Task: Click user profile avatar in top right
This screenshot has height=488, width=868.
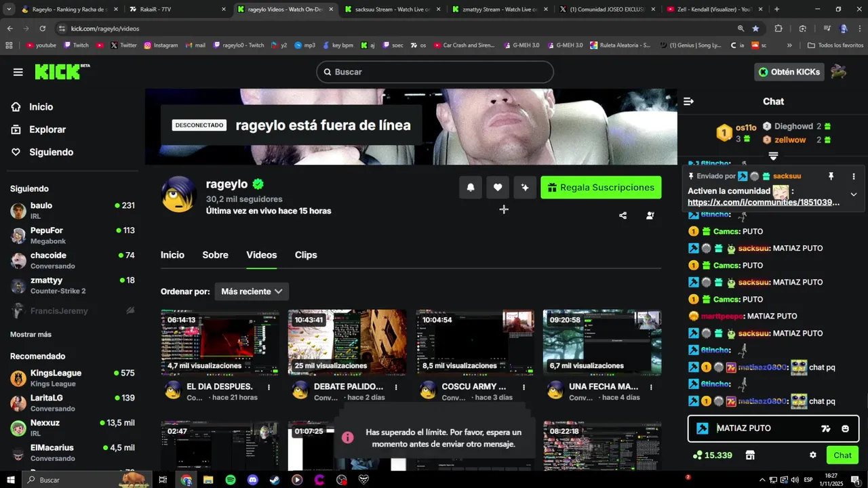Action: pyautogui.click(x=839, y=72)
